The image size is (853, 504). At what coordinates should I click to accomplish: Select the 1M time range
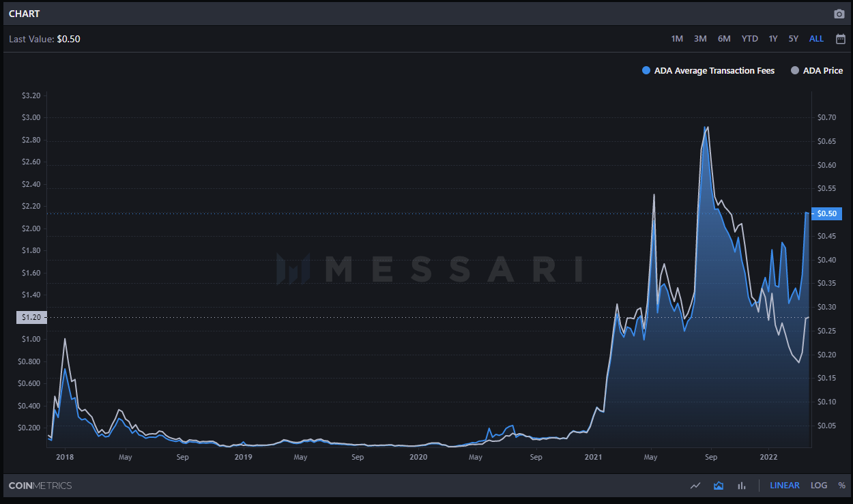coord(677,39)
